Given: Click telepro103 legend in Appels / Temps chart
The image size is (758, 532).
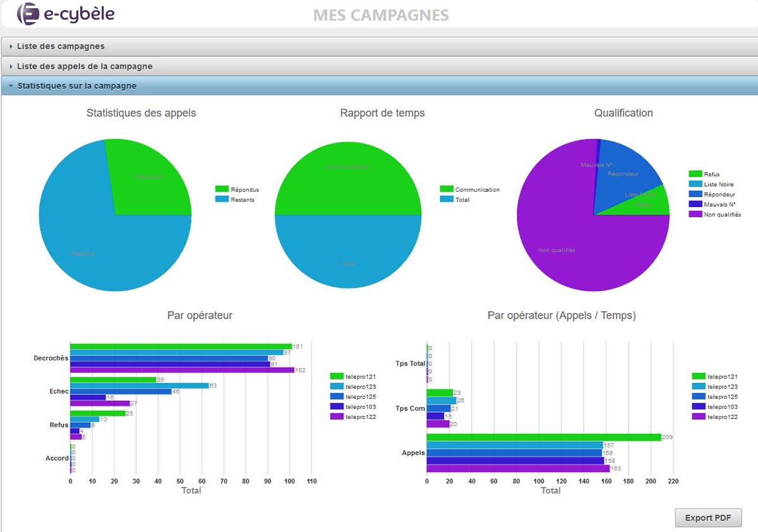Looking at the screenshot, I should coord(715,407).
